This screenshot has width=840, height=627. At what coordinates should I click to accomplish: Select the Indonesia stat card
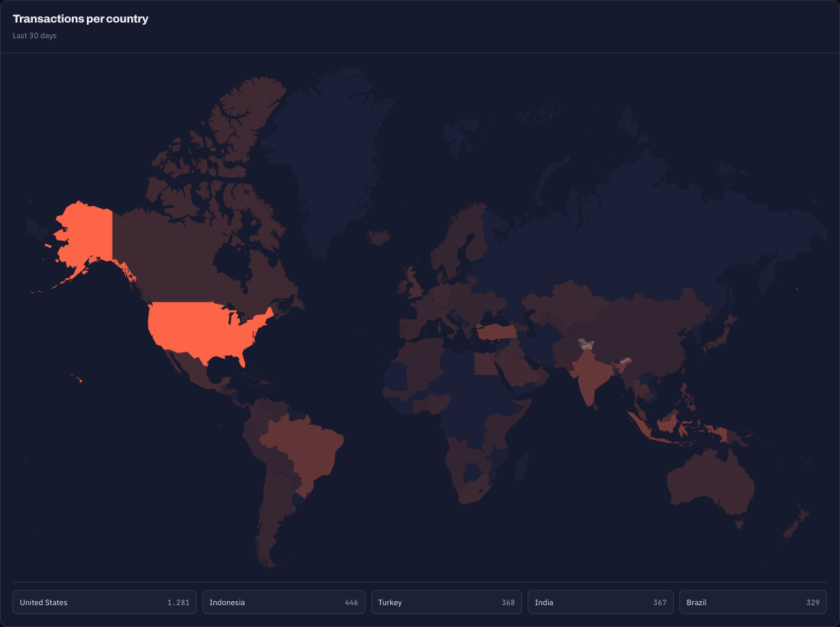(x=284, y=602)
